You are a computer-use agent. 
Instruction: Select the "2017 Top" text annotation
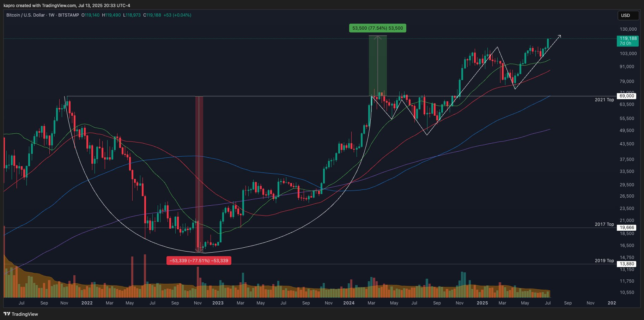(x=604, y=224)
